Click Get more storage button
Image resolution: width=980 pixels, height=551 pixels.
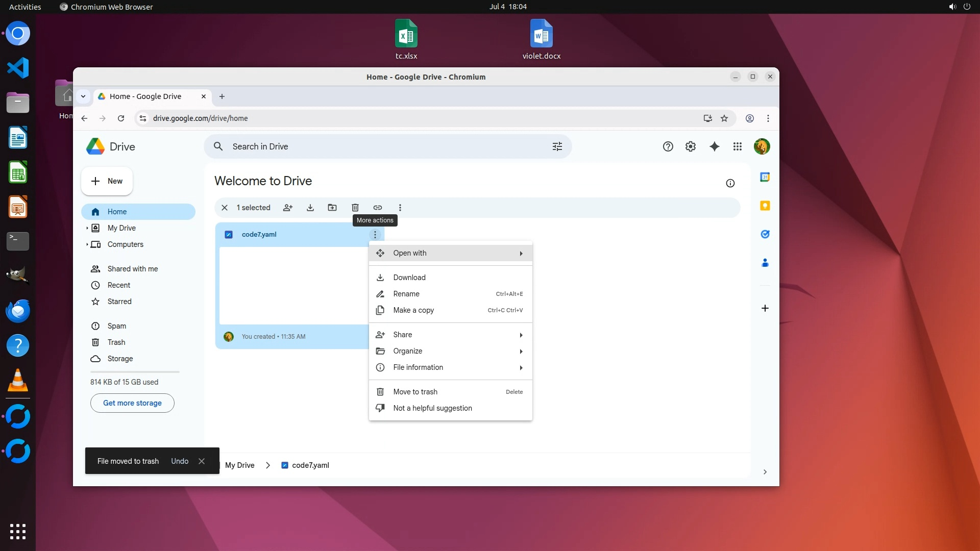point(132,403)
